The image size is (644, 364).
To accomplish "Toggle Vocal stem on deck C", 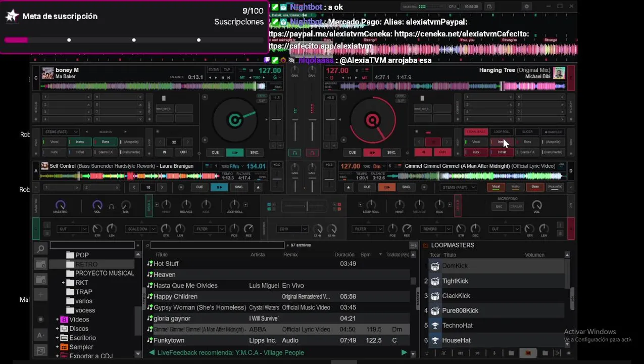I will pyautogui.click(x=54, y=142).
